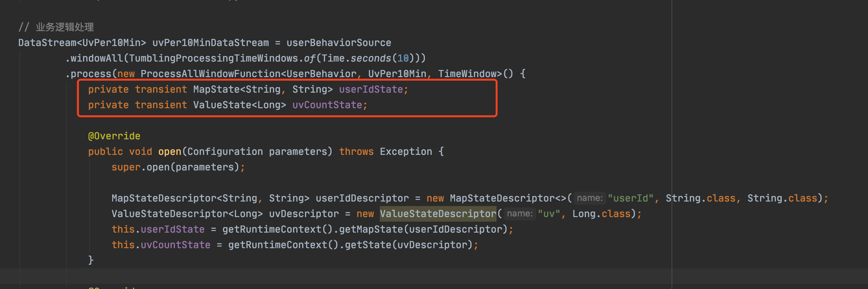Click getState in the uvCountState assignment
The height and width of the screenshot is (289, 868).
coord(368,245)
